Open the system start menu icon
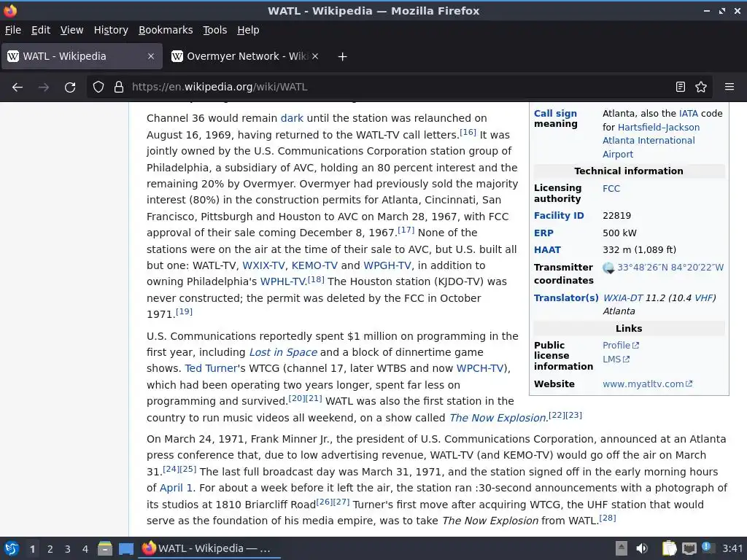This screenshot has height=560, width=747. pos(11,548)
